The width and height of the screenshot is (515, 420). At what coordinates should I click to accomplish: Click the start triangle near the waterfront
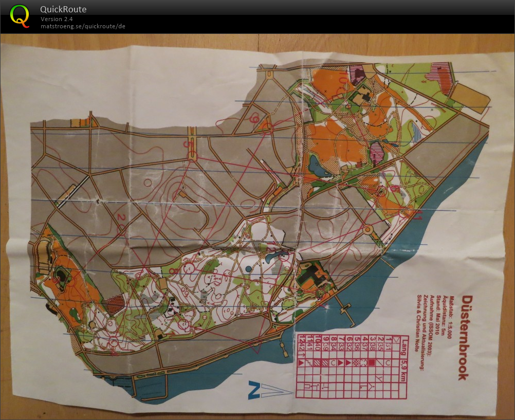click(260, 345)
